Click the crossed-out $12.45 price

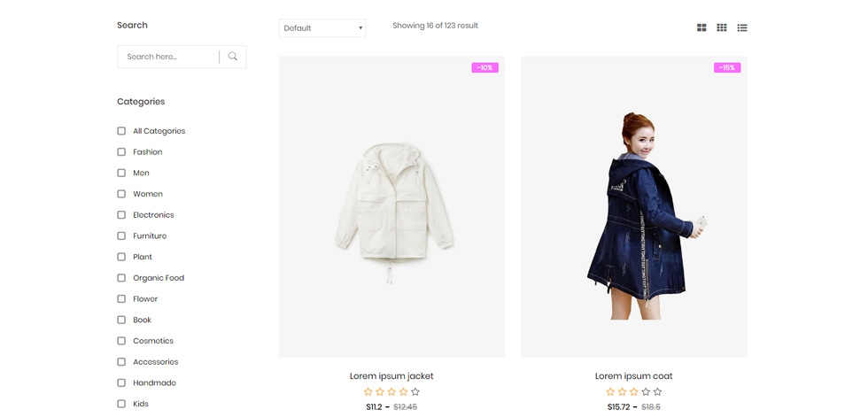[406, 407]
